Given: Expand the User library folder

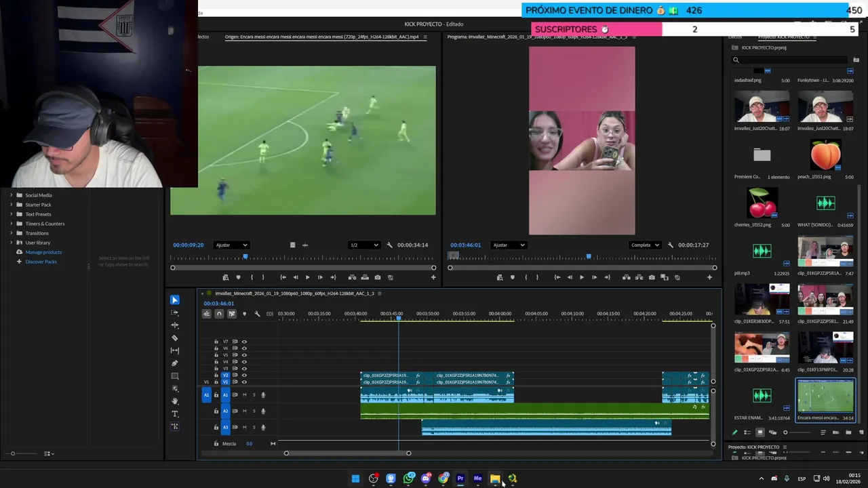Looking at the screenshot, I should [x=11, y=243].
